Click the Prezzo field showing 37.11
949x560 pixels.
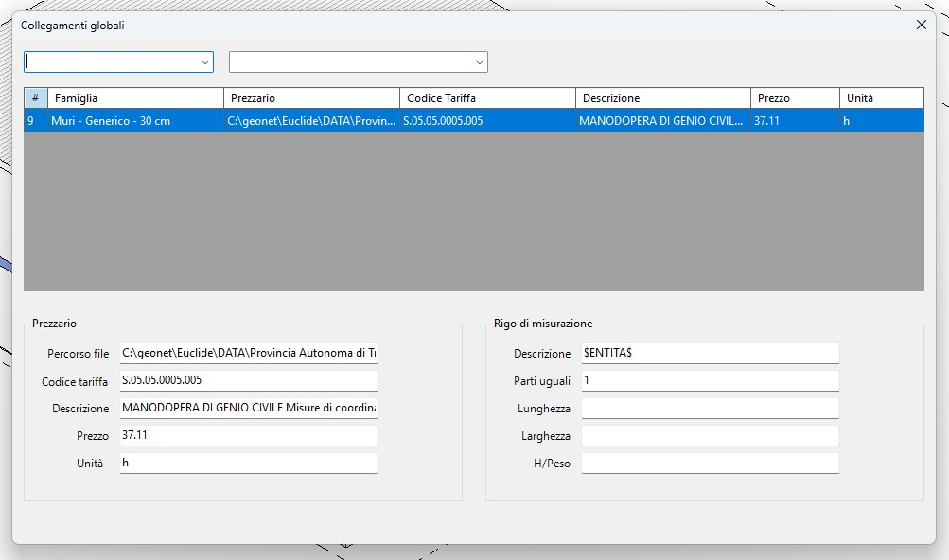click(x=248, y=436)
